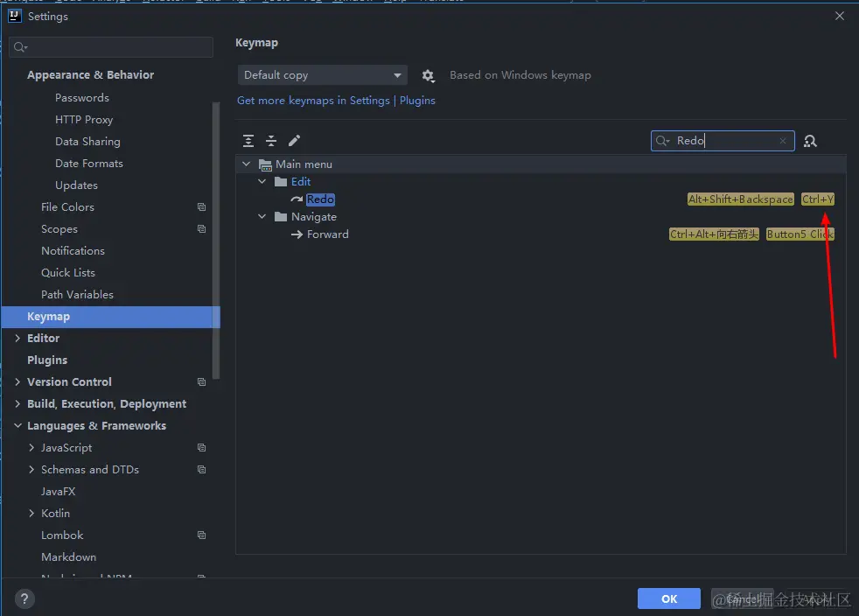The width and height of the screenshot is (859, 616).
Task: Click the Main menu folder icon
Action: tap(265, 164)
